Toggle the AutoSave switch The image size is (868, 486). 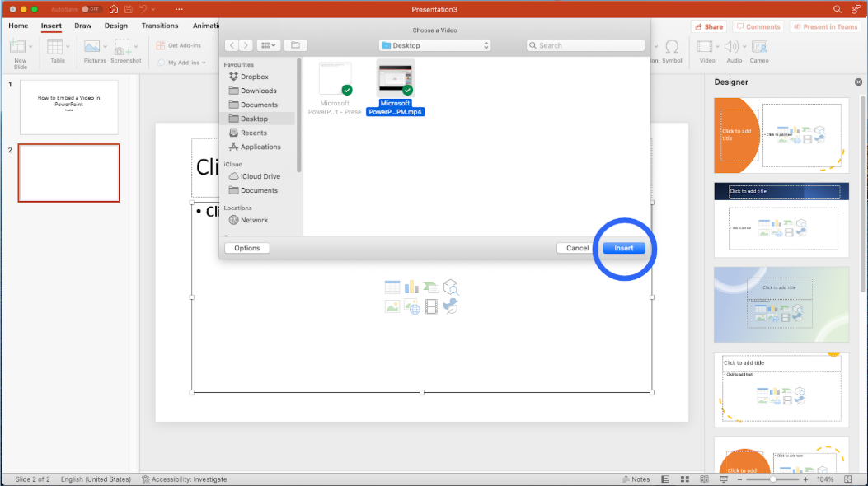point(90,9)
